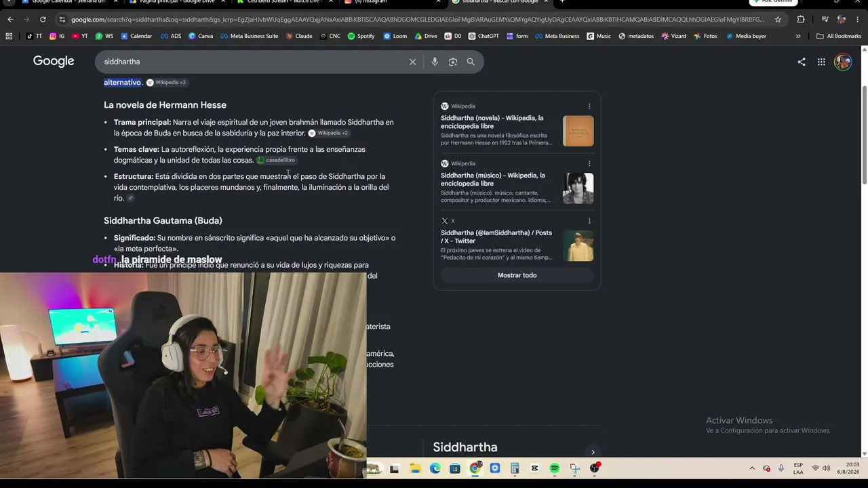Open the Canva bookmark

pyautogui.click(x=201, y=36)
